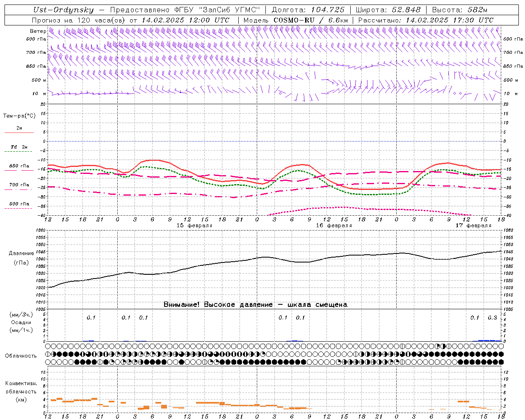Click the '16 февраля' date label
This screenshot has height=420, width=525.
click(334, 226)
